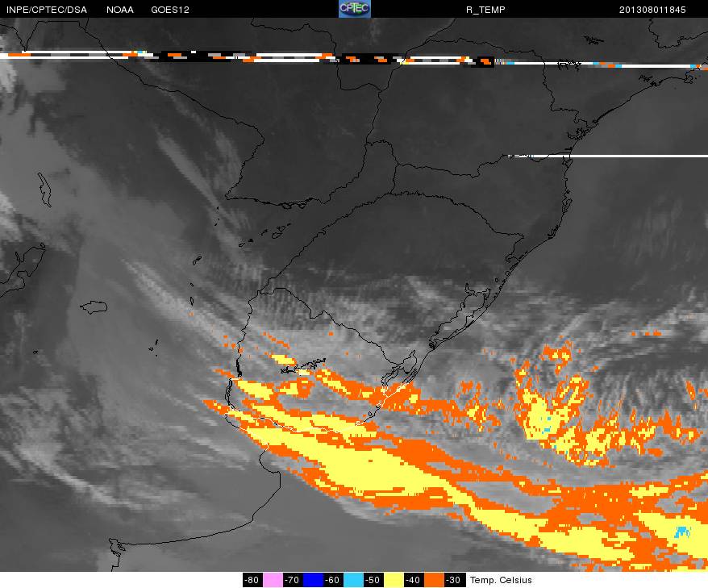The image size is (708, 588).
Task: Select the GOES12 satellite label
Action: (x=170, y=10)
